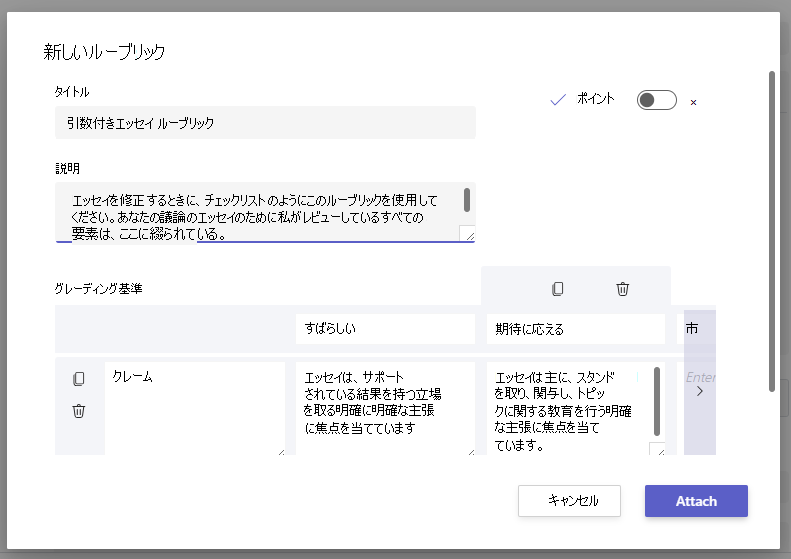The image size is (791, 559).
Task: Click the 新しいルーブリック dialog heading
Action: click(x=104, y=52)
